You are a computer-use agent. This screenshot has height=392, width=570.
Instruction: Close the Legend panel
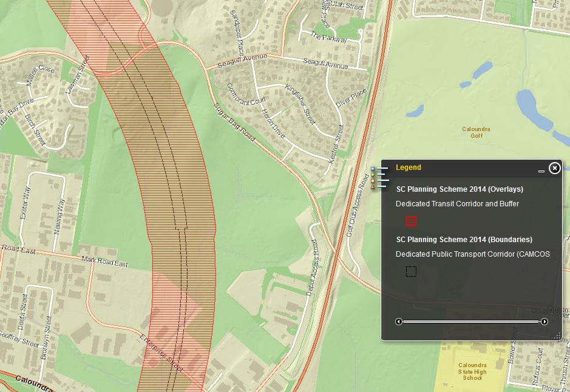click(x=554, y=168)
